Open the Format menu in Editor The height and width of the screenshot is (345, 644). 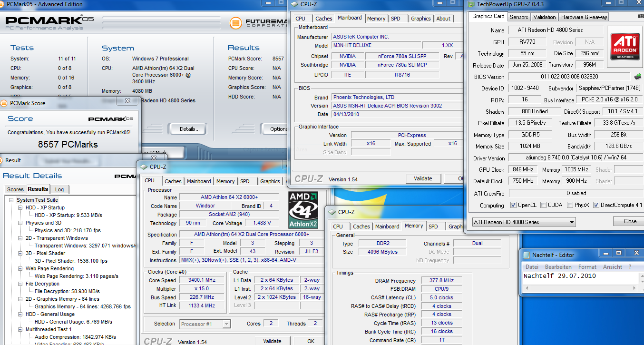coord(587,267)
